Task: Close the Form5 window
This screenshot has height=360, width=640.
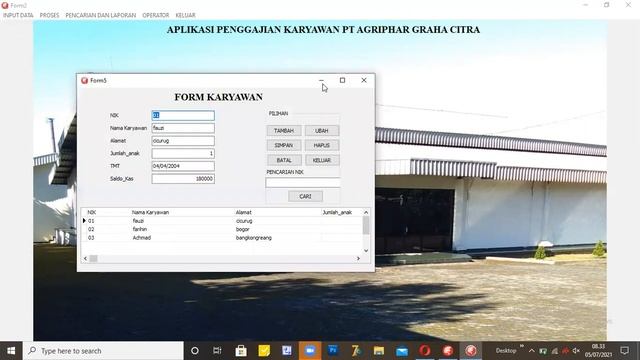Action: [364, 80]
